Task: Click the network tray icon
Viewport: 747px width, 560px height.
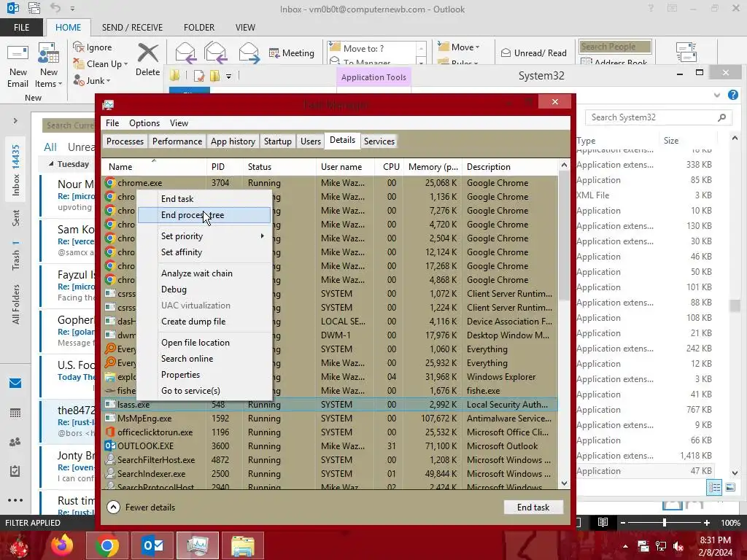Action: pyautogui.click(x=661, y=546)
